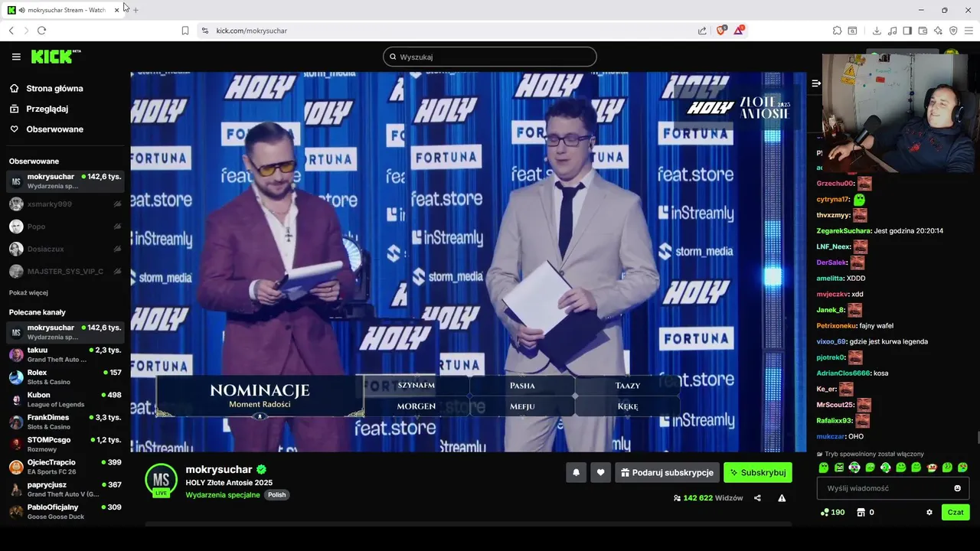The width and height of the screenshot is (980, 551).
Task: Open Brave Wallet icon
Action: click(923, 31)
